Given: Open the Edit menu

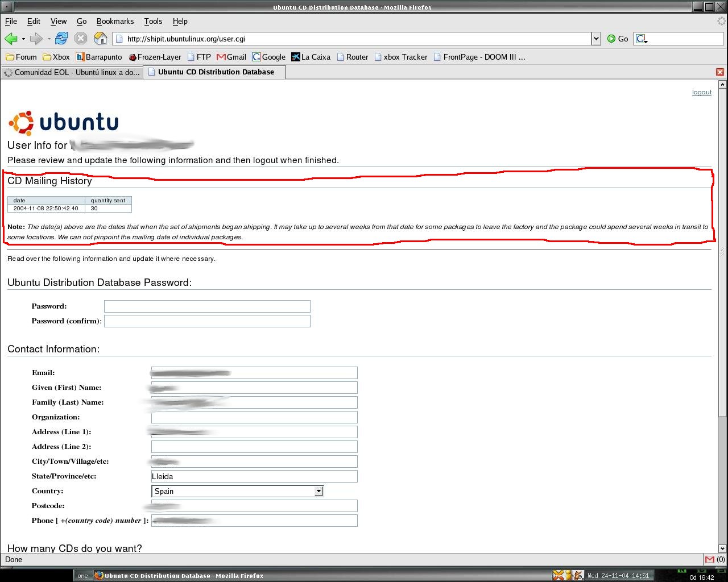Looking at the screenshot, I should [34, 21].
